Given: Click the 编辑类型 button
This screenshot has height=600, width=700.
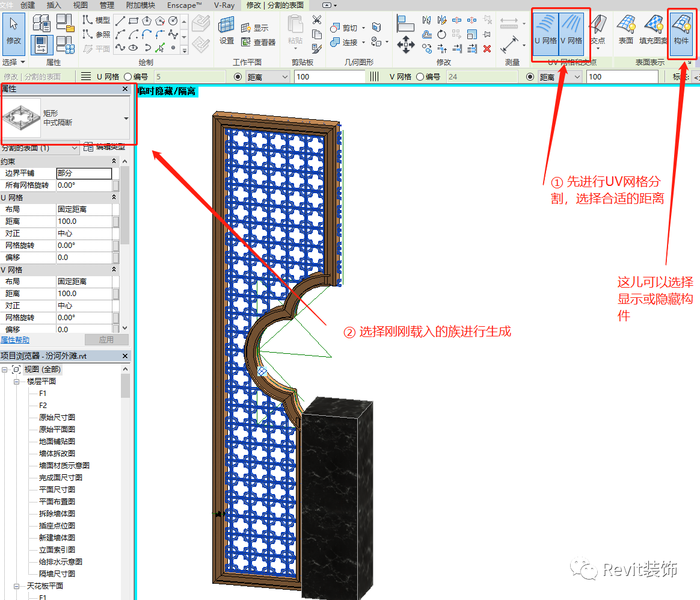Looking at the screenshot, I should [x=105, y=147].
